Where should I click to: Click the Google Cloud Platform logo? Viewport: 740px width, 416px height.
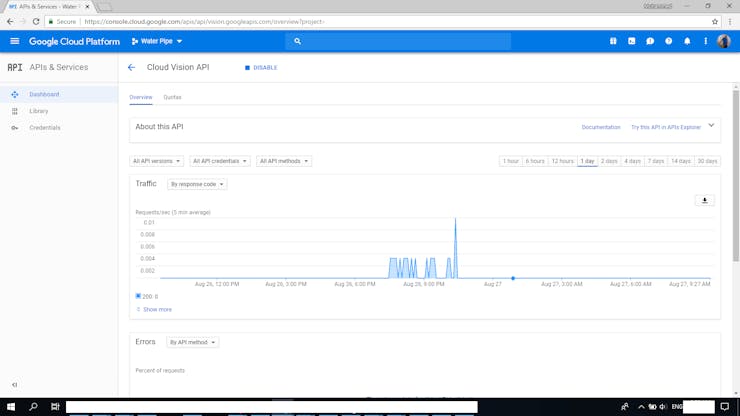(74, 42)
